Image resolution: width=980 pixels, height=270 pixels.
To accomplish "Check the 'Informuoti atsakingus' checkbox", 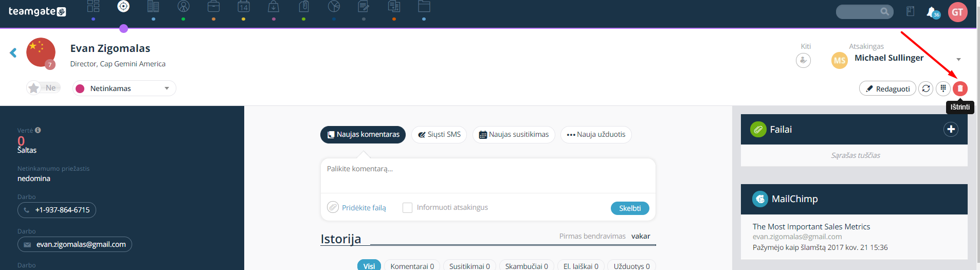I will coord(407,208).
